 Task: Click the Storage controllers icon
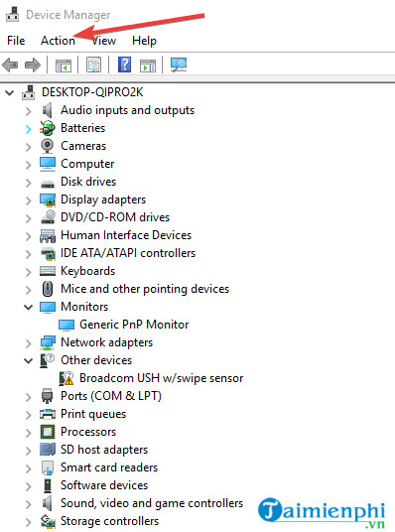(x=48, y=521)
